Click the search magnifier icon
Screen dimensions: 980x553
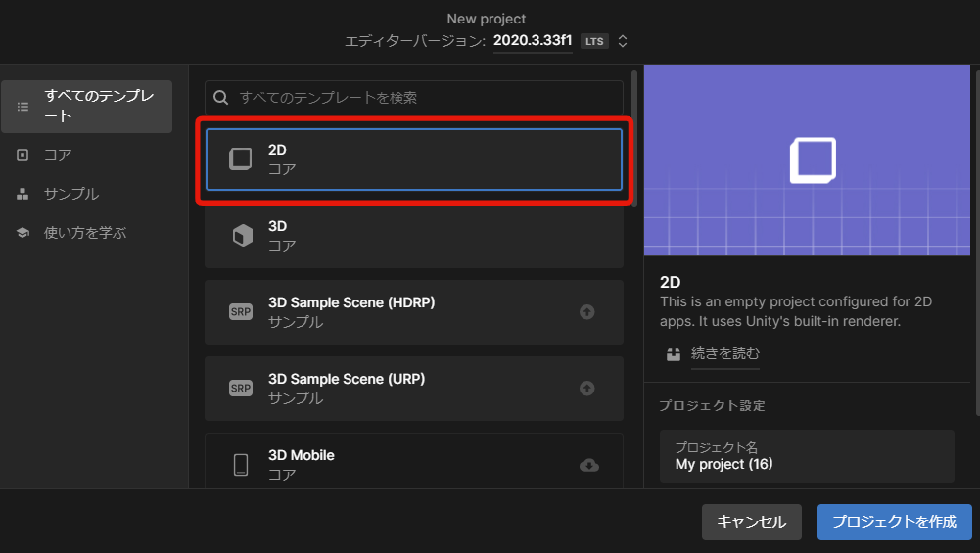point(220,98)
